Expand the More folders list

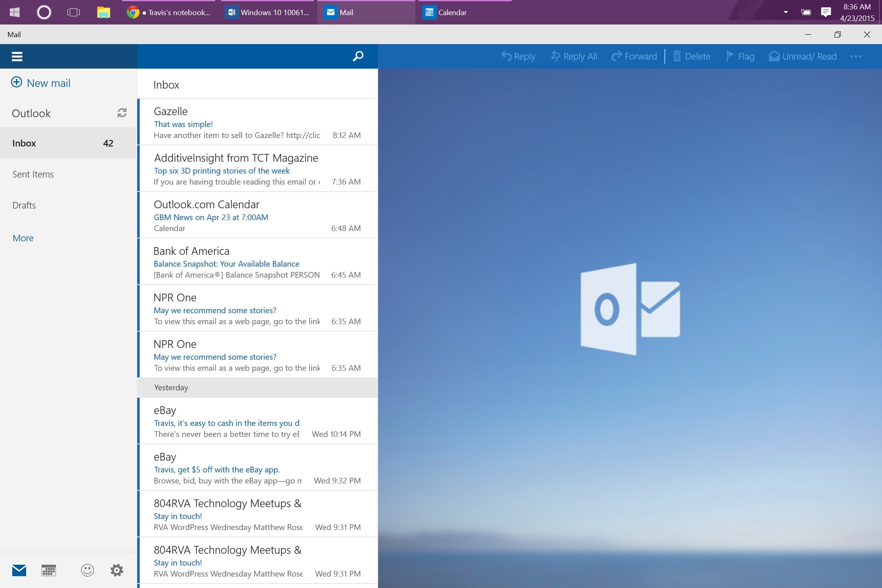click(x=23, y=238)
